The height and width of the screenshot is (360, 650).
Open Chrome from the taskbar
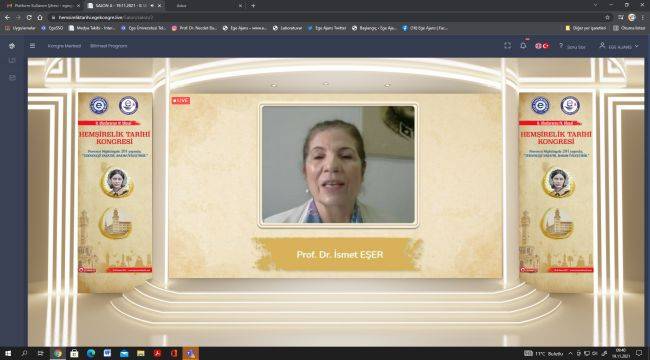[x=58, y=353]
